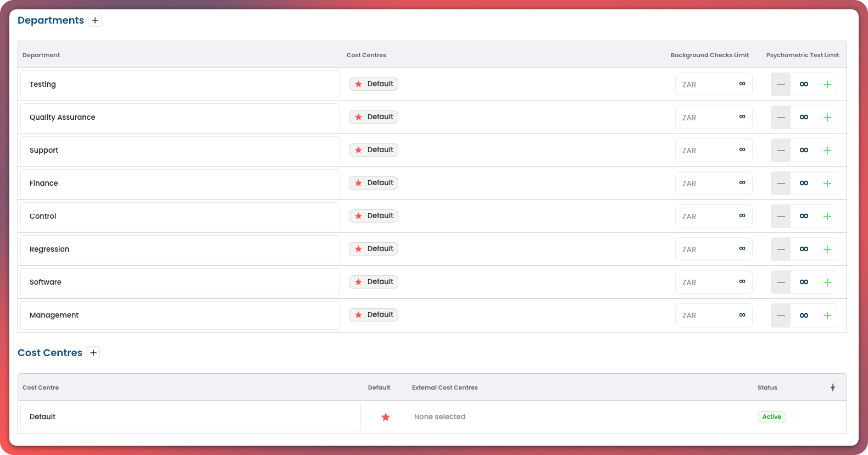
Task: Edit the Control department name field
Action: pos(180,217)
